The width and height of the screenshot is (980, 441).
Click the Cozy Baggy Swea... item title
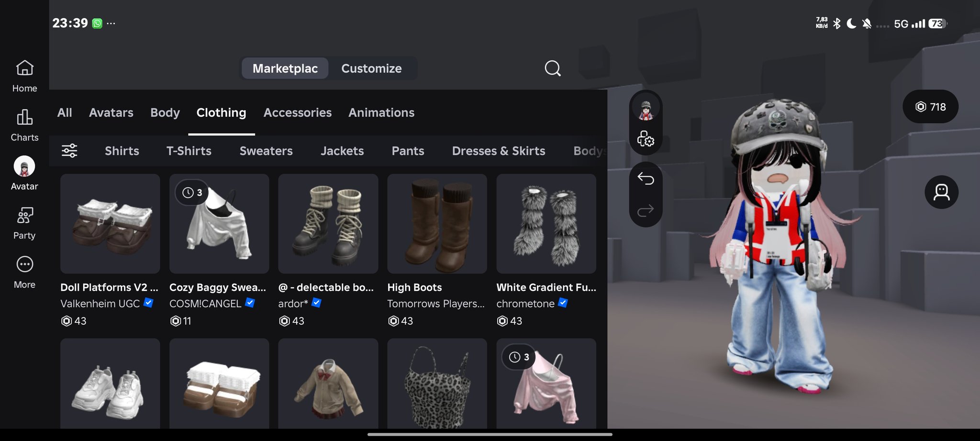pyautogui.click(x=218, y=287)
